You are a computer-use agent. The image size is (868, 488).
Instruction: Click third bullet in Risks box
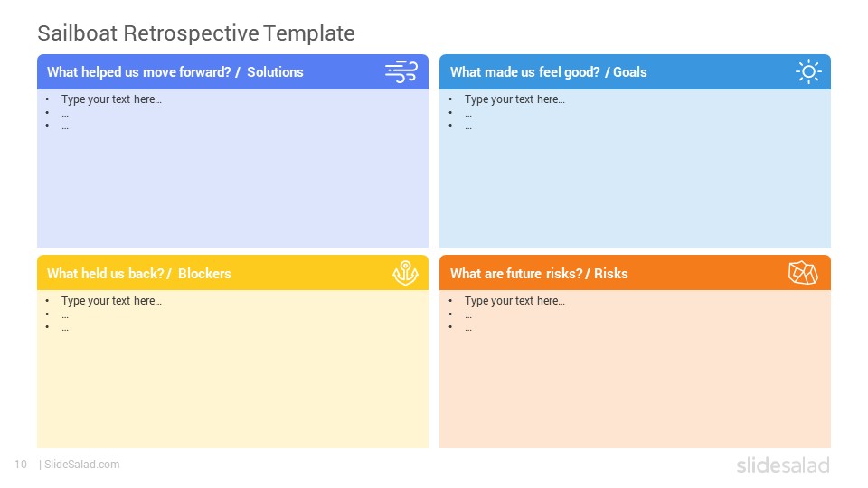click(468, 329)
